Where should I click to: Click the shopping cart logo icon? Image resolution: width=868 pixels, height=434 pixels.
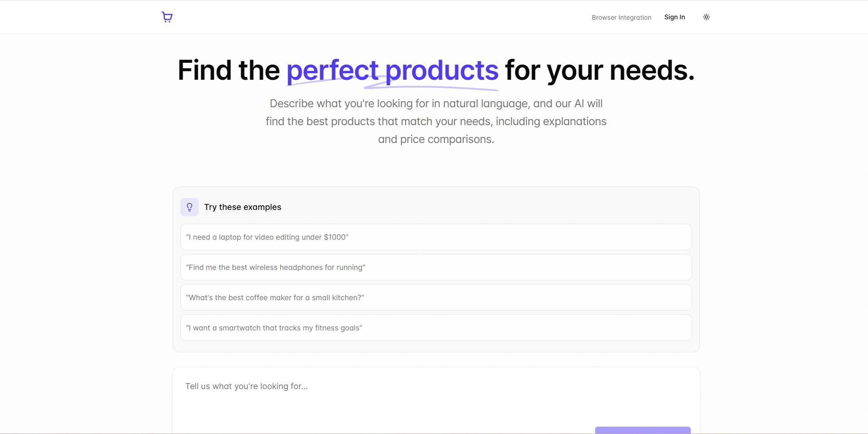(167, 17)
